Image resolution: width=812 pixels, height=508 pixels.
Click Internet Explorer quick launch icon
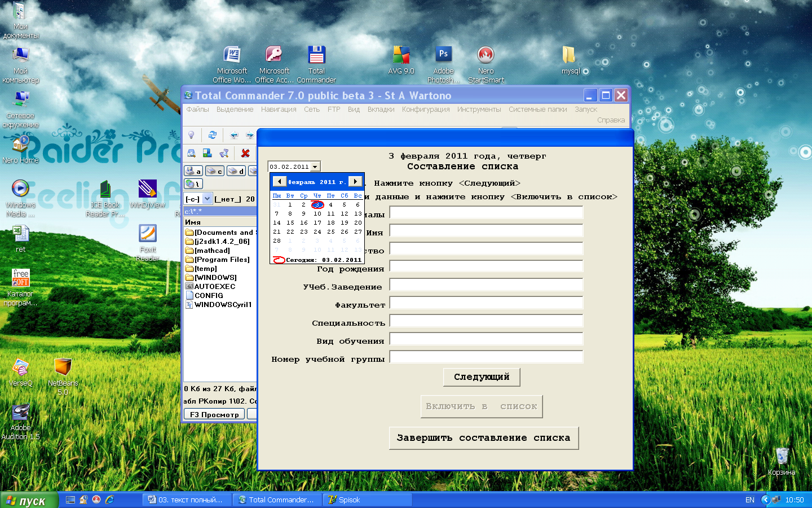click(110, 500)
